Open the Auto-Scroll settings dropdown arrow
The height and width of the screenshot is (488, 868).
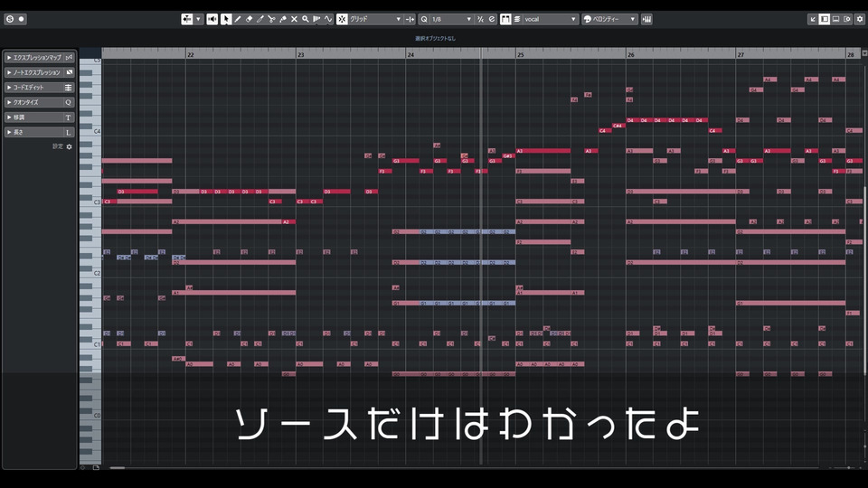point(198,19)
